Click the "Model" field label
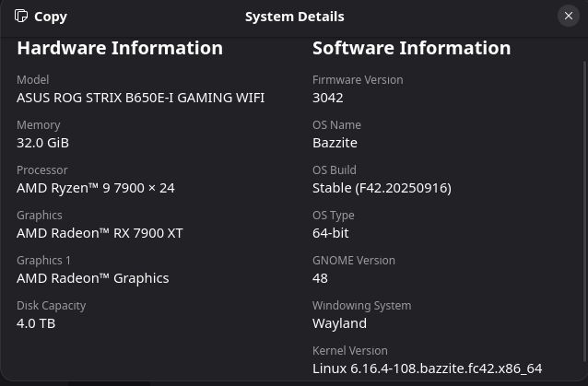This screenshot has height=386, width=588. click(x=32, y=80)
